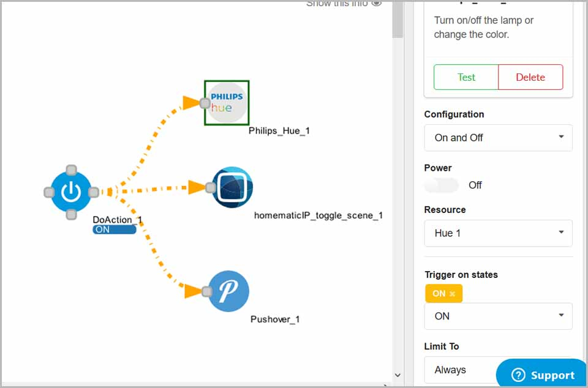Open the Resource dropdown showing Hue 1

[x=498, y=233]
